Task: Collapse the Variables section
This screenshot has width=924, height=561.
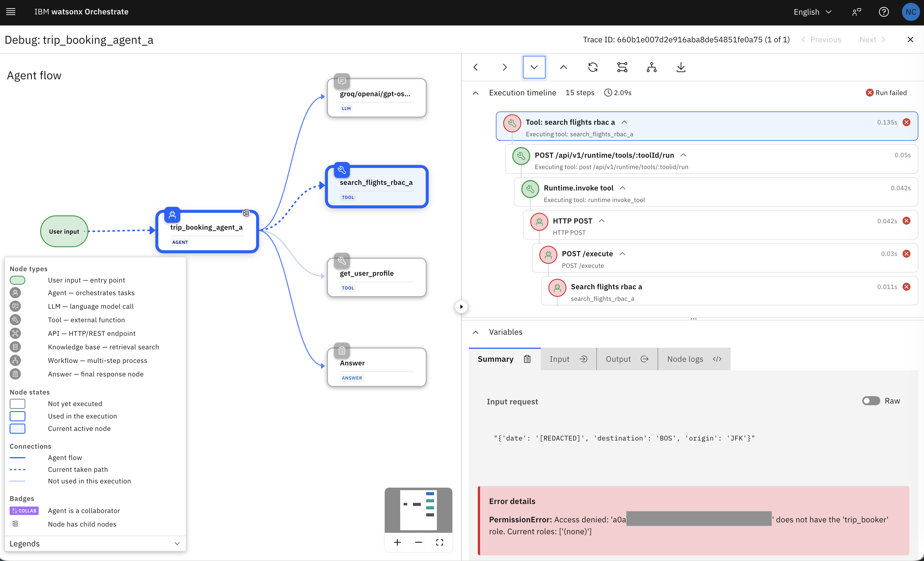Action: click(476, 332)
